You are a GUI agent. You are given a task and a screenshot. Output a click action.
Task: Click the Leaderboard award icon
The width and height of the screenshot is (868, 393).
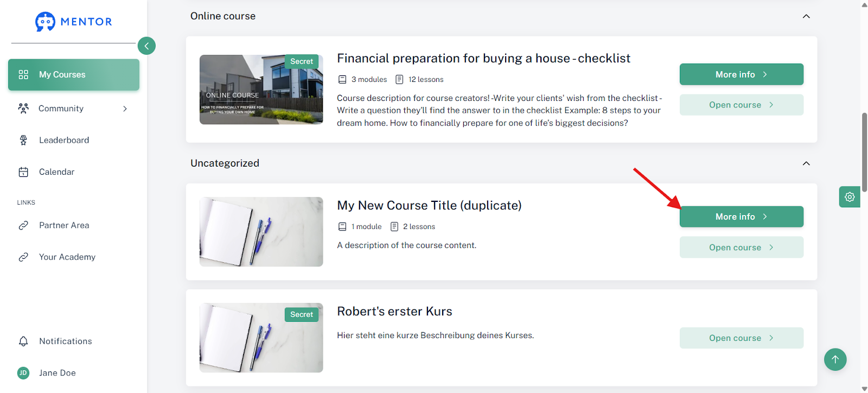(23, 140)
